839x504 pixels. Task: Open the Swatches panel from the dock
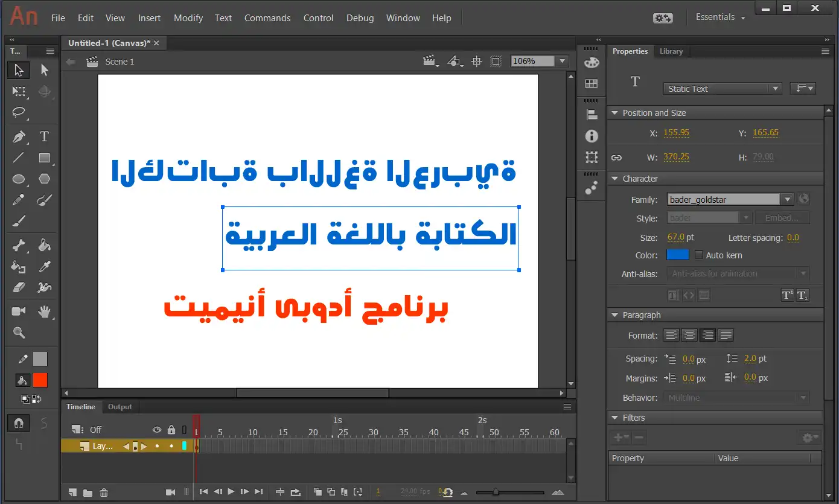click(592, 84)
